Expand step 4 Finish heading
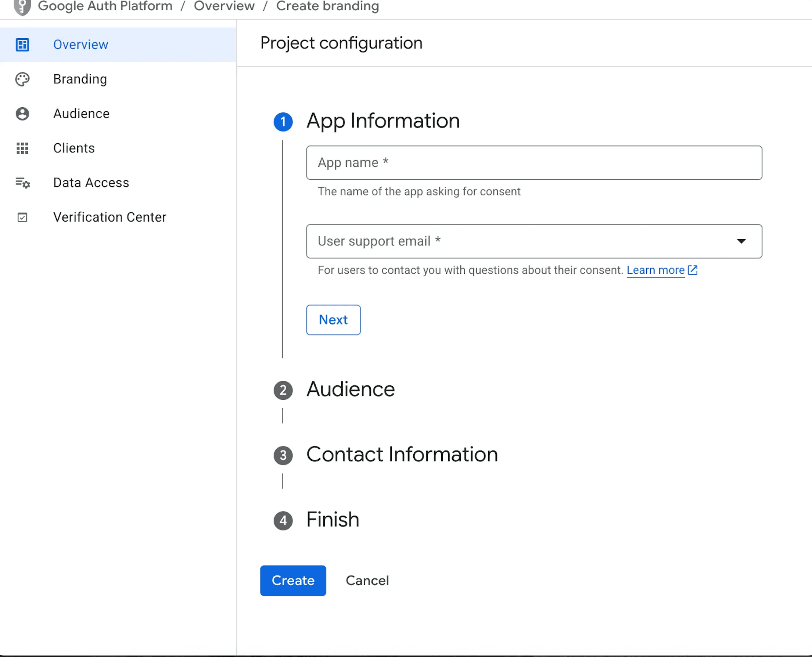 point(333,520)
